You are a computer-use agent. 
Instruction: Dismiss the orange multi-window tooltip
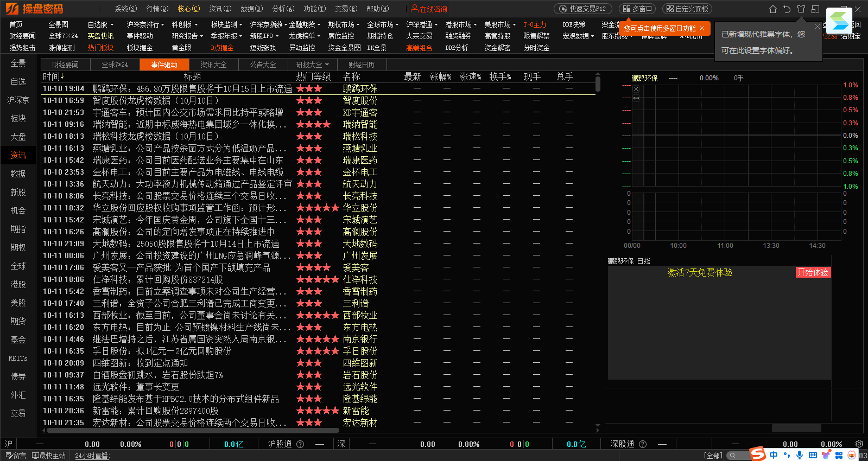[702, 28]
